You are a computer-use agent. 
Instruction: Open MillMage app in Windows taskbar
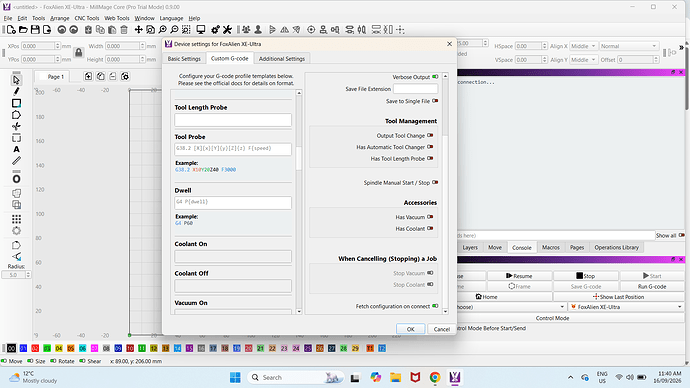455,377
